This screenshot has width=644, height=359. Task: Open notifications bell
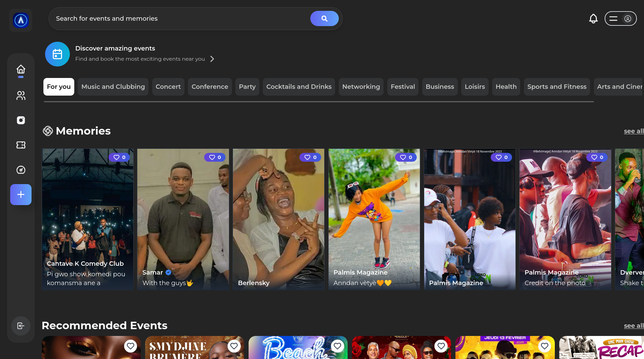tap(593, 19)
